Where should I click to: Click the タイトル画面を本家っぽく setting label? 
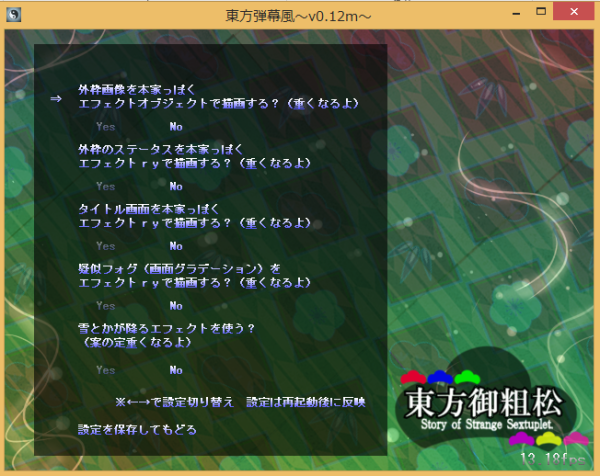pyautogui.click(x=148, y=209)
